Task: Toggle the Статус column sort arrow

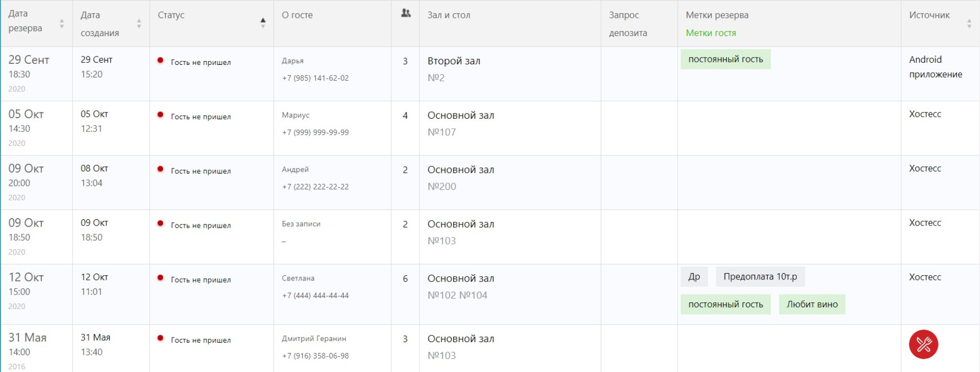Action: tap(263, 22)
